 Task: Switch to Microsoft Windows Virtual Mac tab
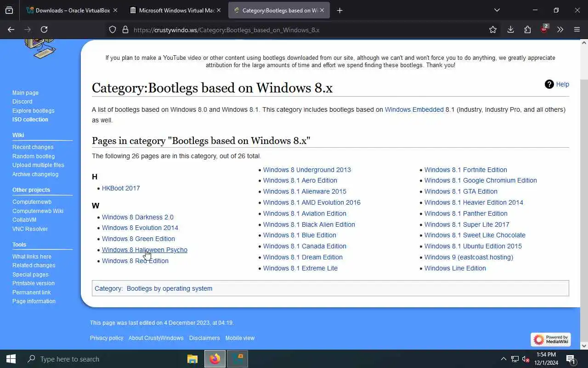pos(175,10)
